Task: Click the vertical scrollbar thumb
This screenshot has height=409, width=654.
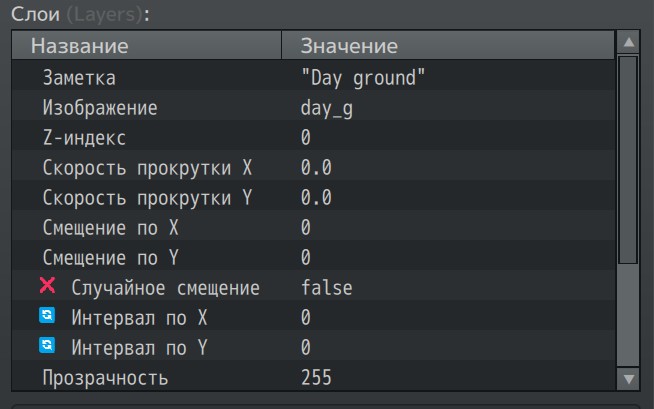Action: click(628, 160)
